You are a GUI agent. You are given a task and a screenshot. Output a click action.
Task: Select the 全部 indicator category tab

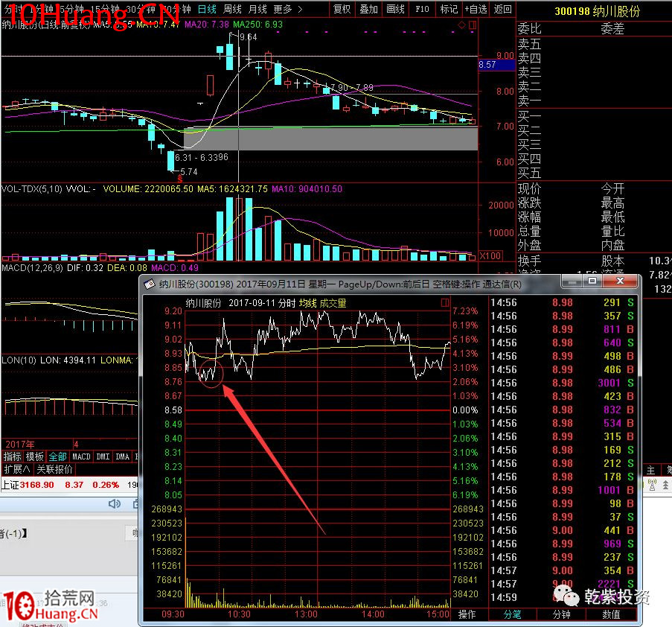coord(57,456)
